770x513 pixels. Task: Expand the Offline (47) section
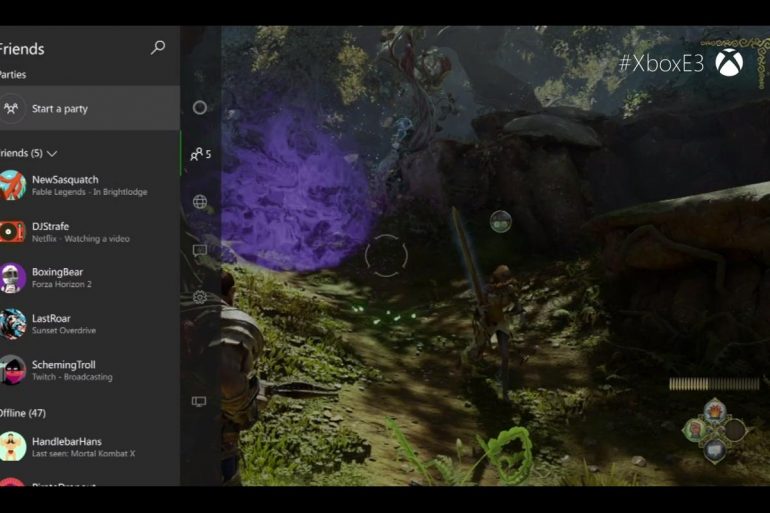pyautogui.click(x=24, y=413)
